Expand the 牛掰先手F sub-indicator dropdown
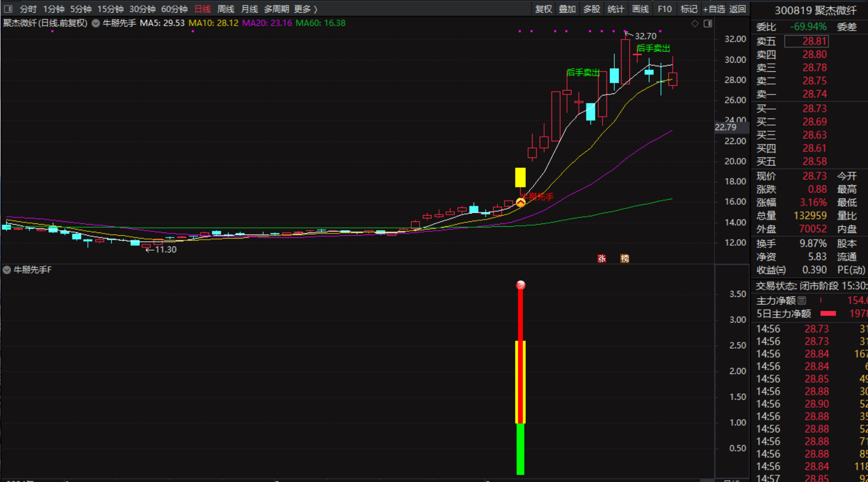The height and width of the screenshot is (482, 868). pyautogui.click(x=7, y=270)
